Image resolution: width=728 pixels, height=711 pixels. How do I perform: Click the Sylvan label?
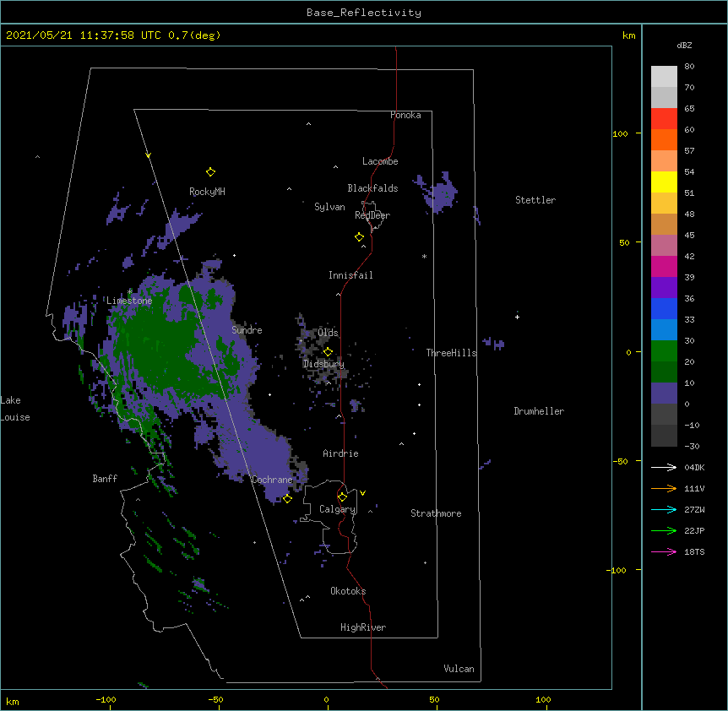329,207
